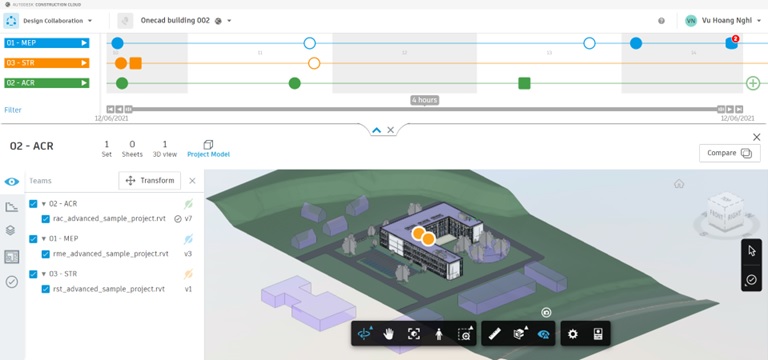Click the Compare button
The width and height of the screenshot is (768, 360).
pos(729,153)
